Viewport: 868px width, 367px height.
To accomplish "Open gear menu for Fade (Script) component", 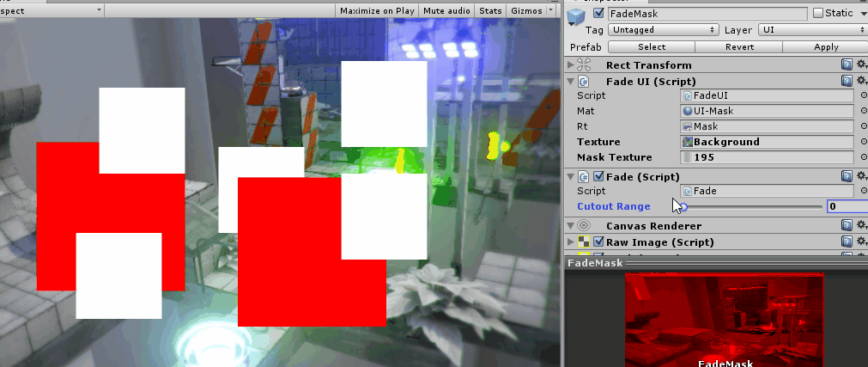I will pos(862,177).
